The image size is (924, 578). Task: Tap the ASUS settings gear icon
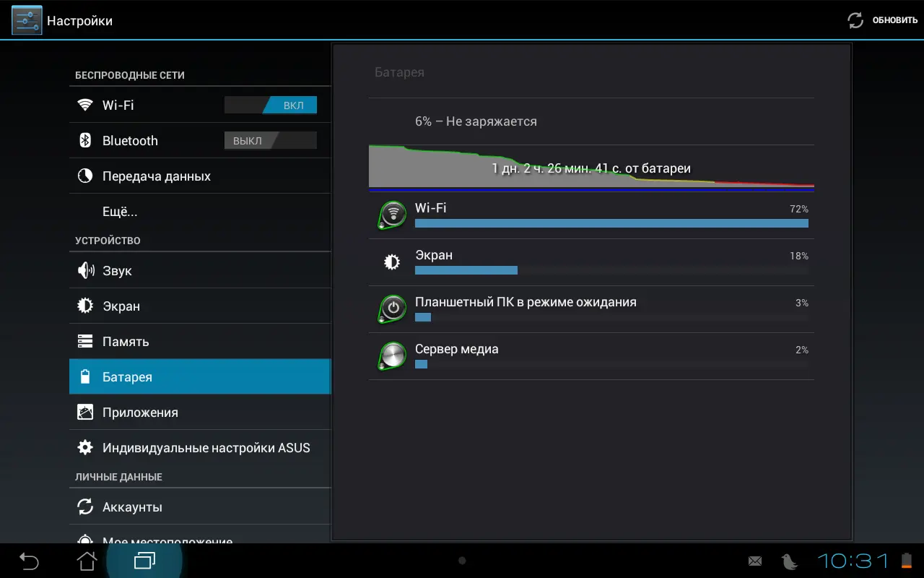[85, 447]
